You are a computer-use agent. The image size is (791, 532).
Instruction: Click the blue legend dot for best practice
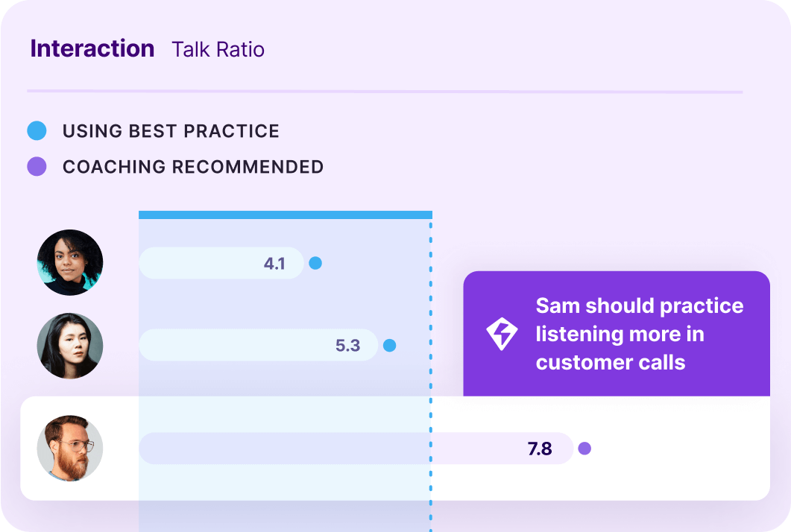(x=37, y=131)
